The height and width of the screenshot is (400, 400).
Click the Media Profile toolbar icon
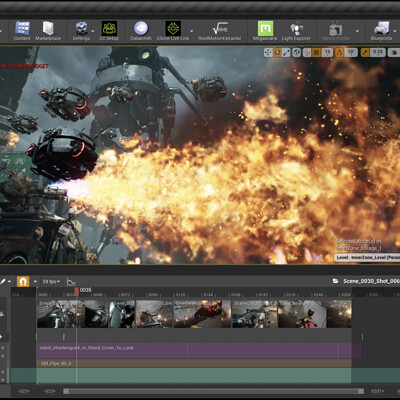click(x=336, y=31)
